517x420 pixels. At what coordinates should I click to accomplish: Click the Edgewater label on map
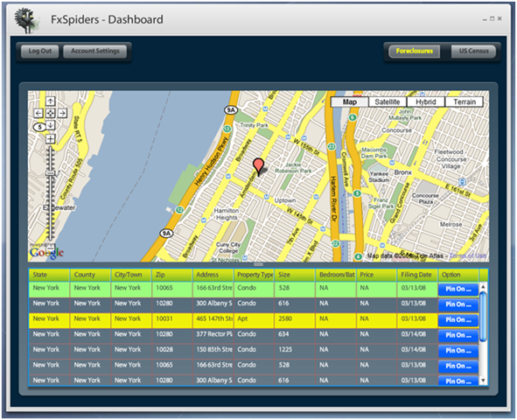click(x=59, y=207)
